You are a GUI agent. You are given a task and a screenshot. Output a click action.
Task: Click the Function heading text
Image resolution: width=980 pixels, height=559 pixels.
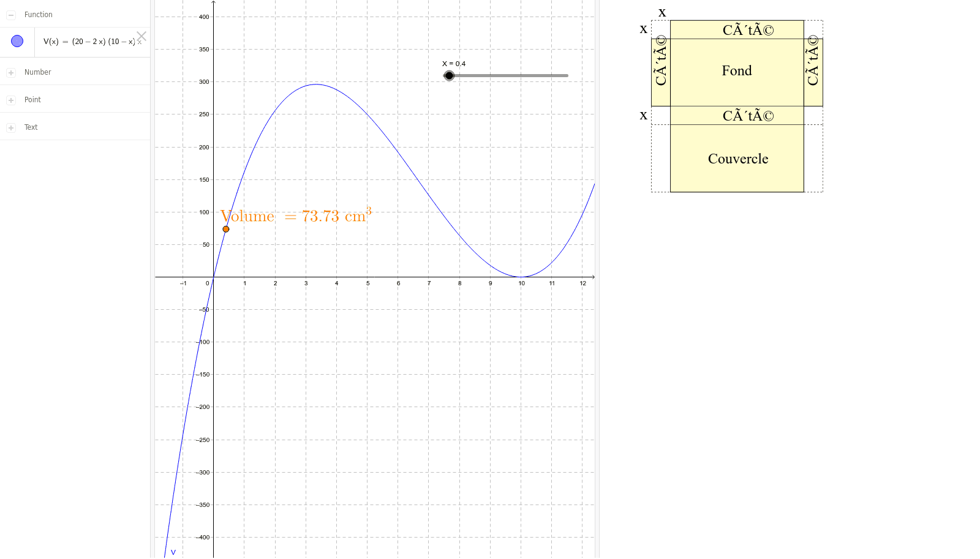(x=39, y=15)
